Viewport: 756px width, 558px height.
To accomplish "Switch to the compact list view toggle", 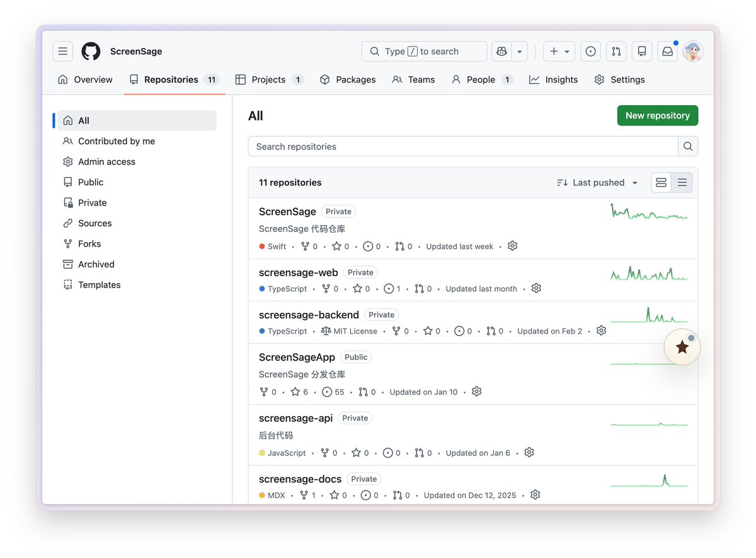I will pyautogui.click(x=682, y=183).
